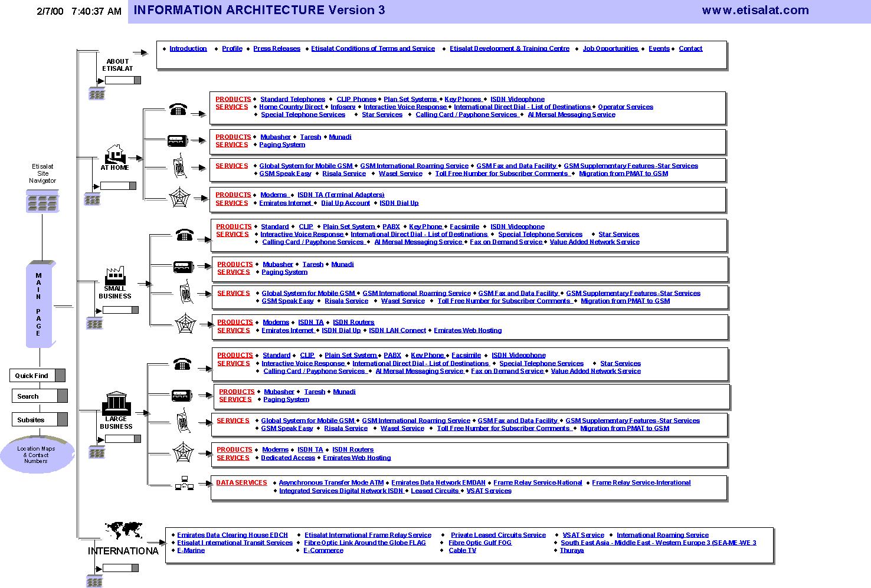Click the spider web icon in At Home section

pos(179,197)
